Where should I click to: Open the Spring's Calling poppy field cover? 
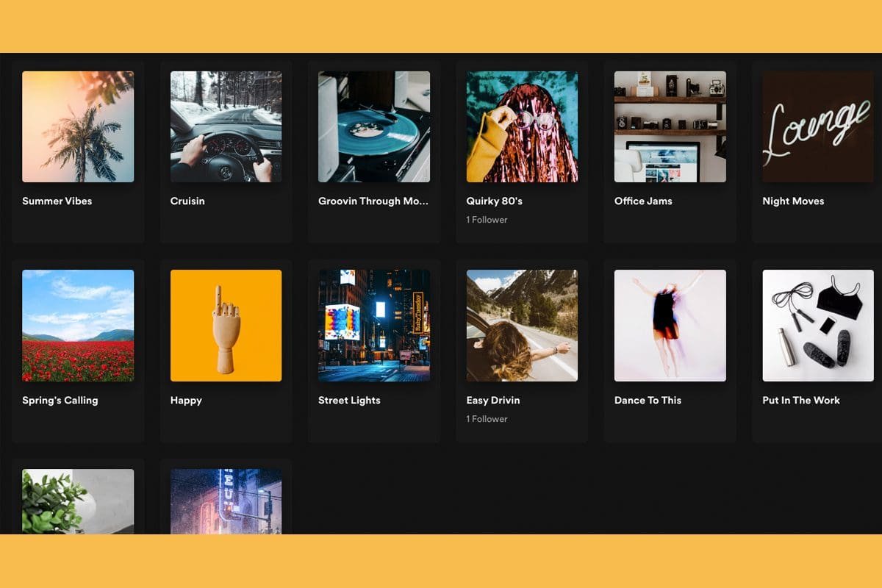coord(78,326)
